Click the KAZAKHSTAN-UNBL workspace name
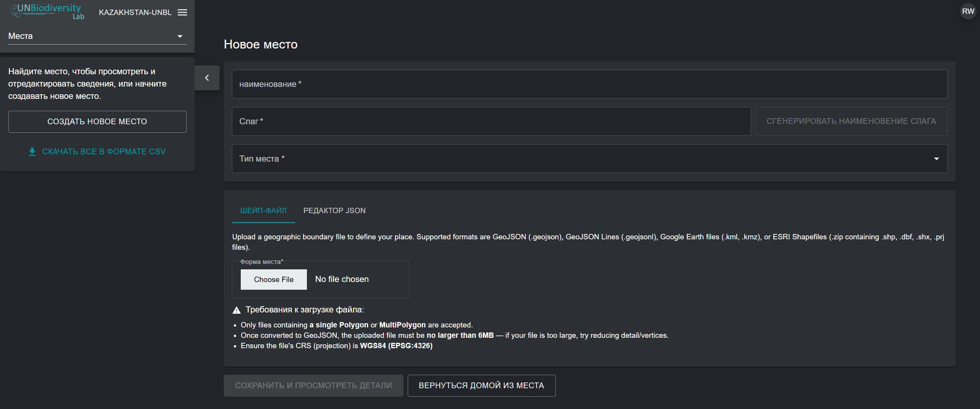The image size is (980, 409). tap(135, 12)
